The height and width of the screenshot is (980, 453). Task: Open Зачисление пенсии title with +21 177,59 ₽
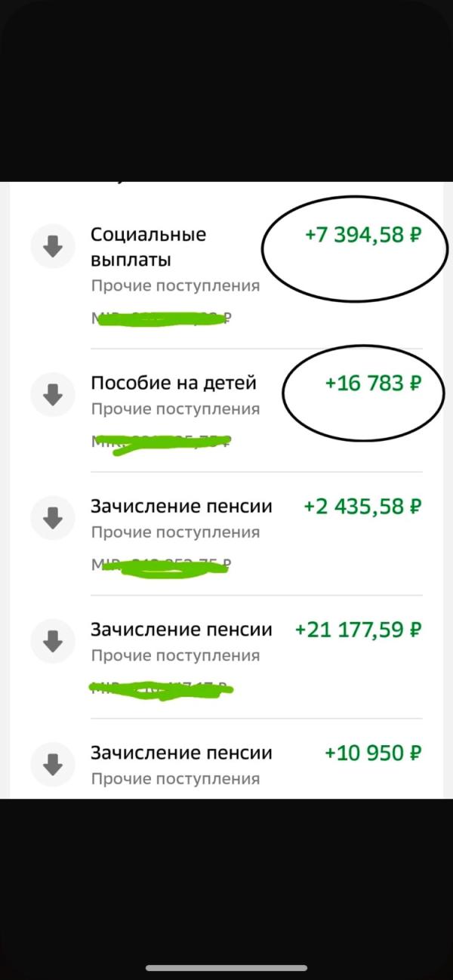pyautogui.click(x=181, y=630)
